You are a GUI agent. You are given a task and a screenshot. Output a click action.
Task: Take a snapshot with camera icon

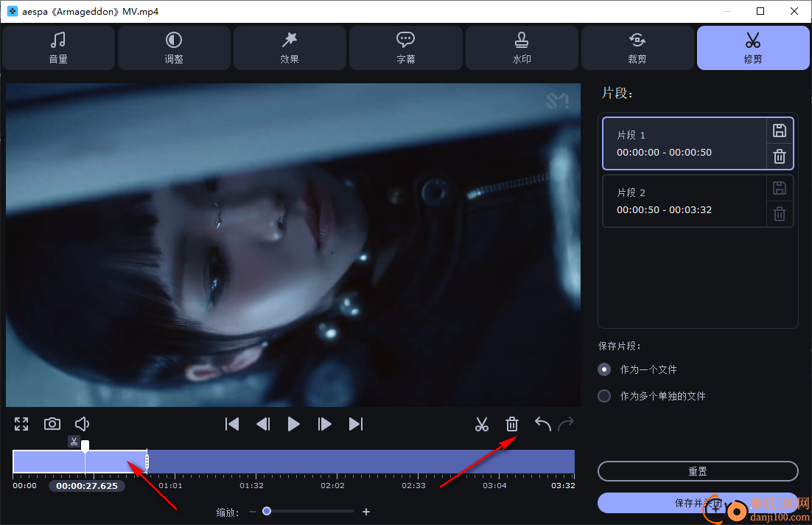pyautogui.click(x=52, y=424)
